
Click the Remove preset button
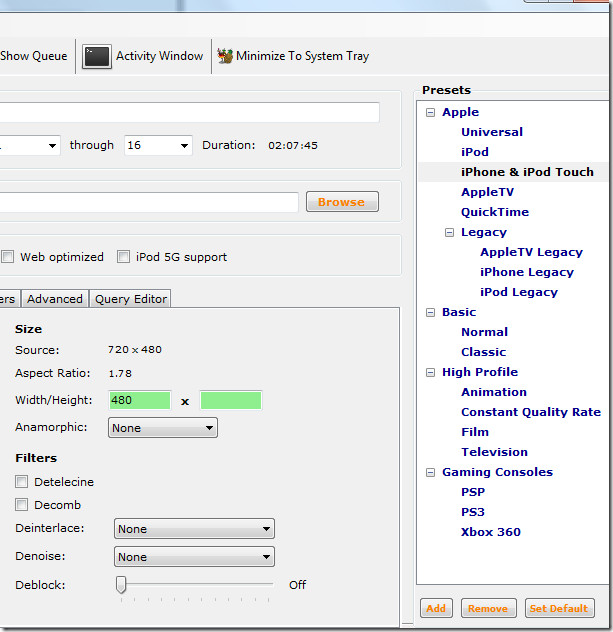[x=488, y=608]
